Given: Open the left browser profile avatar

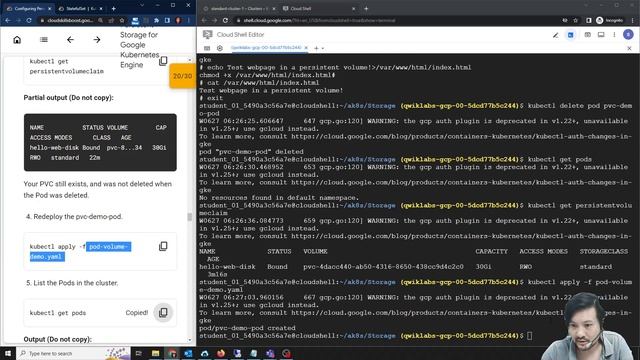Looking at the screenshot, I should point(178,20).
